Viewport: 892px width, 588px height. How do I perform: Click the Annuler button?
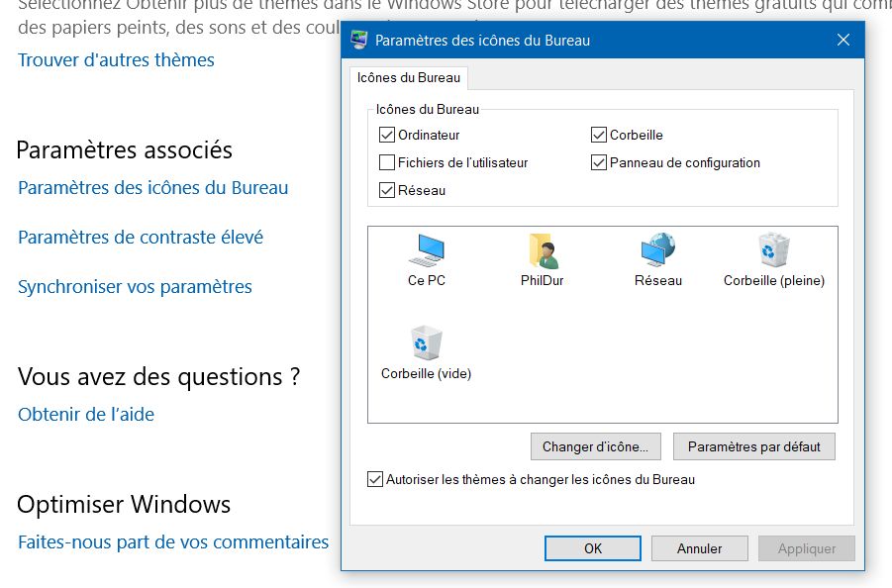point(699,548)
